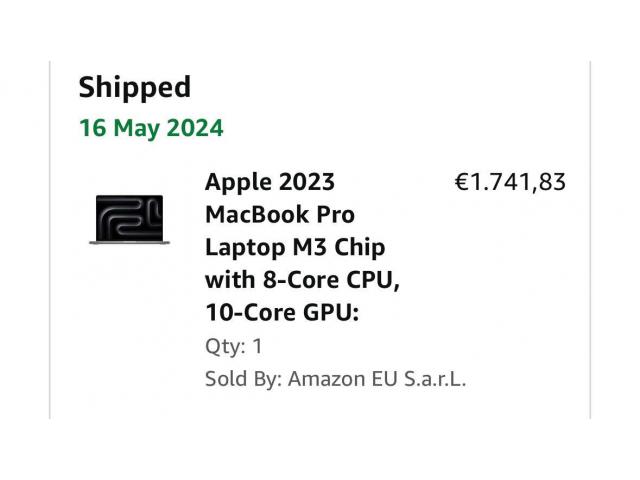
Task: Open the Amazon EU S.a.r.L. seller name
Action: coord(377,379)
